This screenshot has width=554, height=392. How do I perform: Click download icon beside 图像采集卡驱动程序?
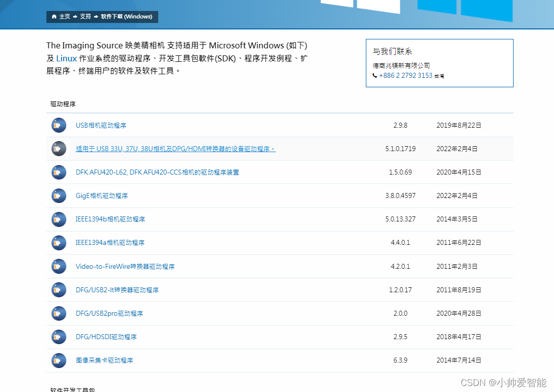[x=59, y=360]
